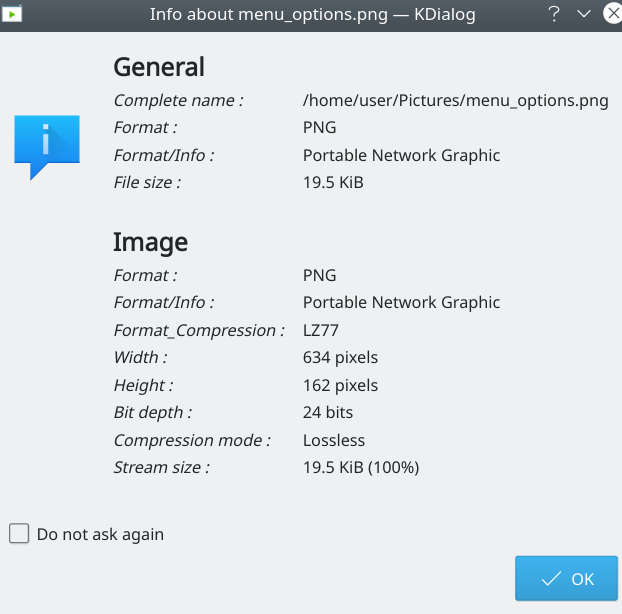
Task: Click Portable Network Graphic under General section
Action: point(401,155)
